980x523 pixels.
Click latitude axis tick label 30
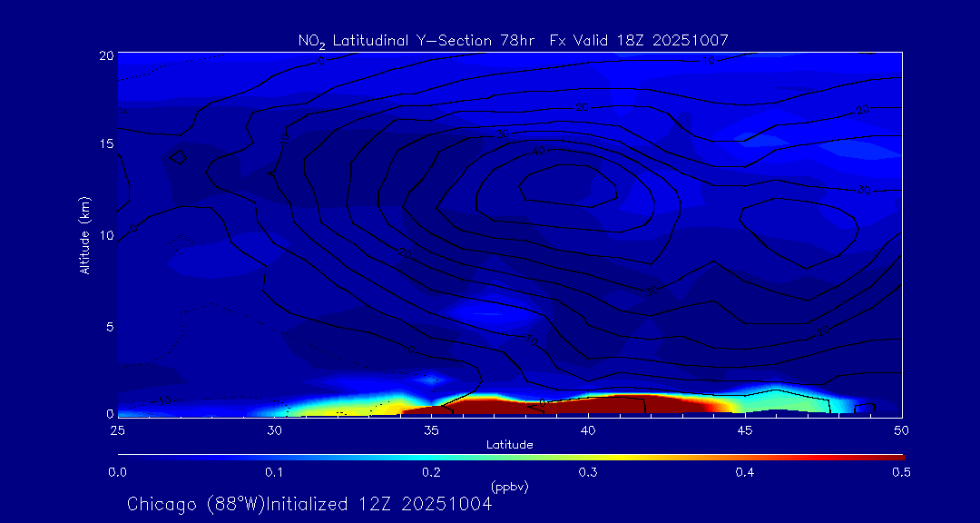point(274,430)
